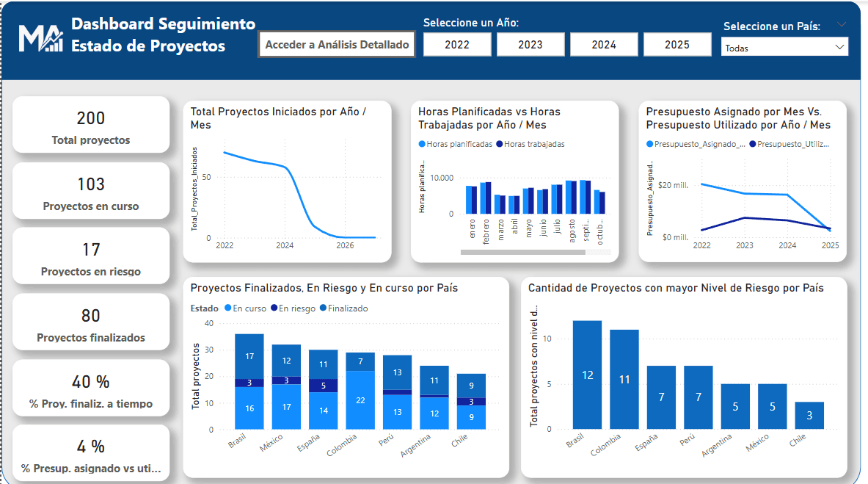Click the 'En curso' legend marker

(x=228, y=308)
